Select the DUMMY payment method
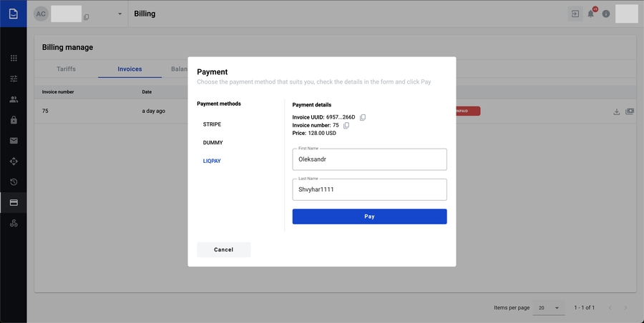644x323 pixels. (x=213, y=143)
